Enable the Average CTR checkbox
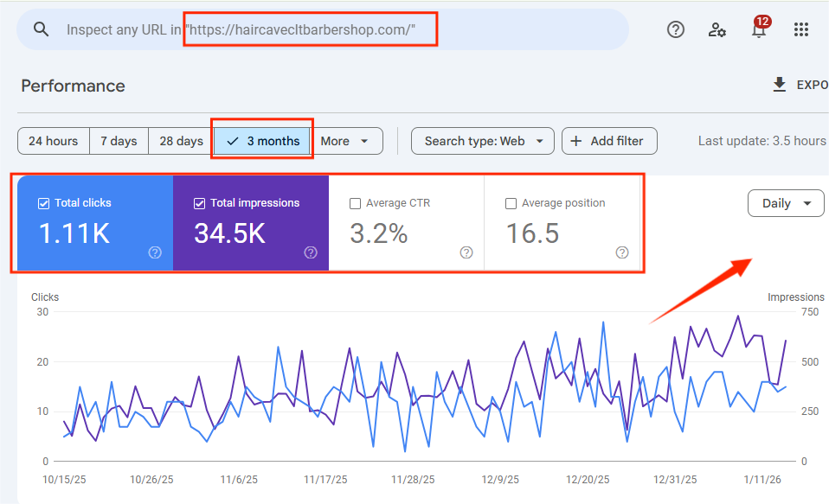Image resolution: width=829 pixels, height=504 pixels. (355, 204)
